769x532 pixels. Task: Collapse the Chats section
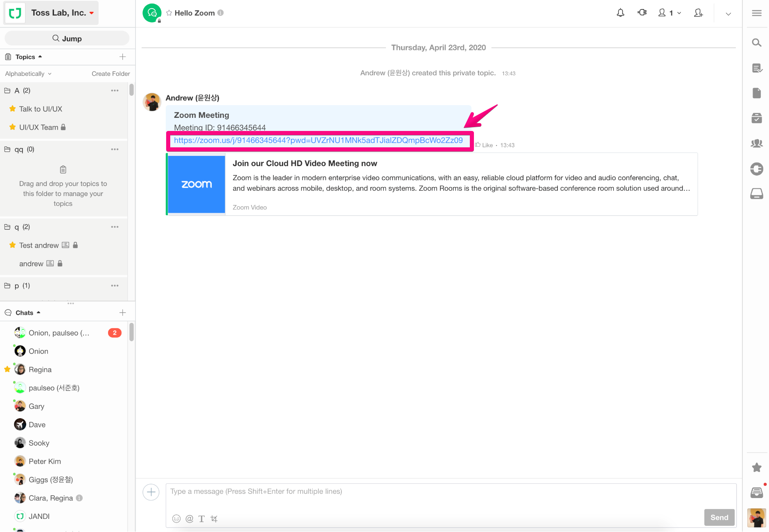[28, 313]
